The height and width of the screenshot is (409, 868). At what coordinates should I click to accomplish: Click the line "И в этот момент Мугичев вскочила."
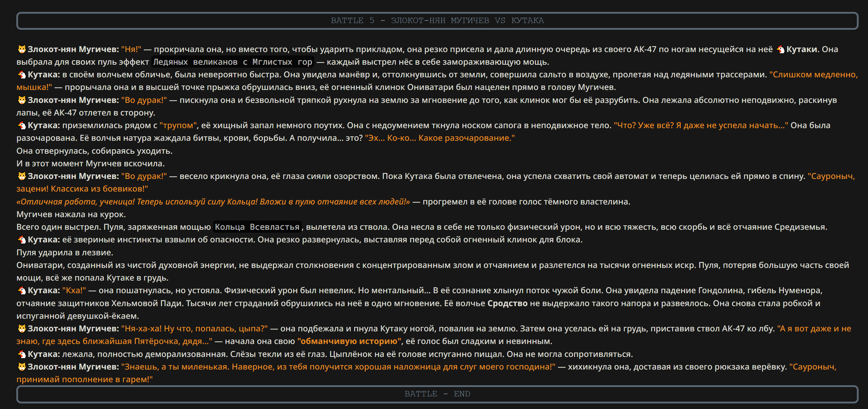pyautogui.click(x=91, y=163)
